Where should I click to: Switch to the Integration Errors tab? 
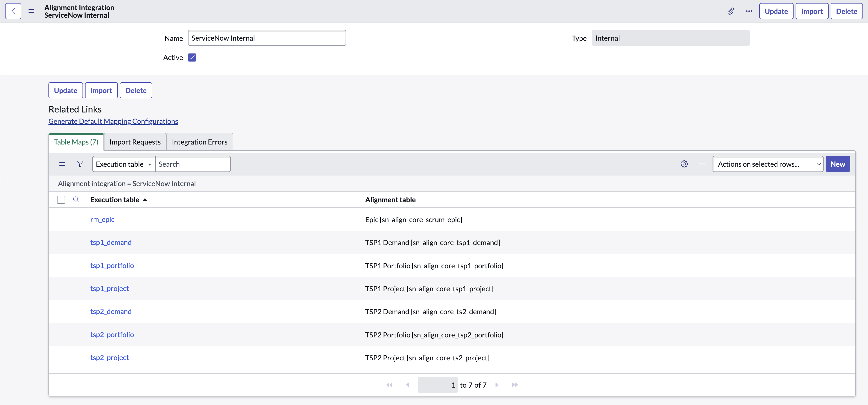[x=200, y=142]
